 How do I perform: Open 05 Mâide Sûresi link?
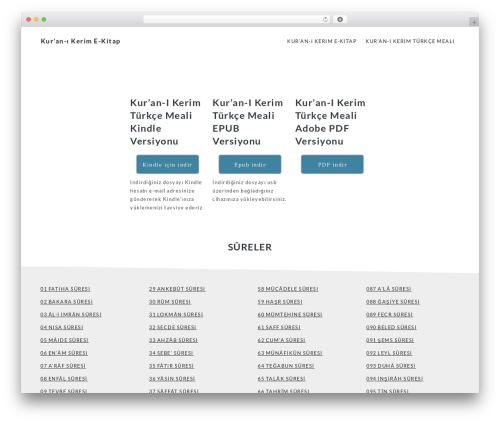[x=64, y=340]
